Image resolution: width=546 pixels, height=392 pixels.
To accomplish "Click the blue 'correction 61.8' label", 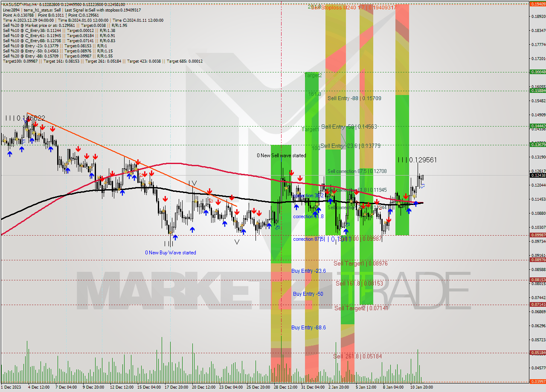I will point(308,216).
